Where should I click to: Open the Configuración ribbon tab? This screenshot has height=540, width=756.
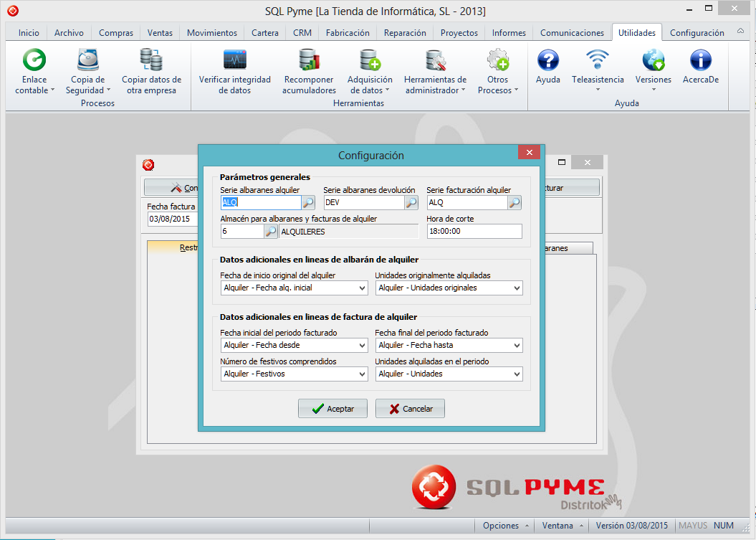(697, 33)
